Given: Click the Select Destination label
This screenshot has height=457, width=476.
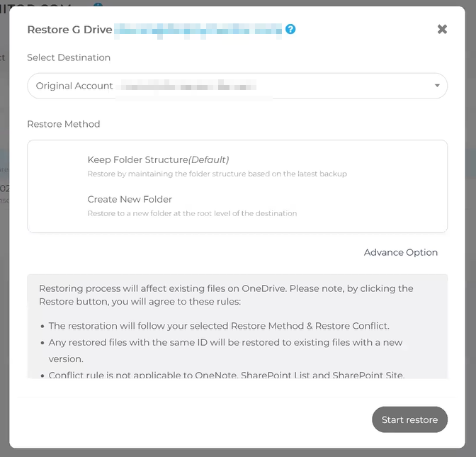Looking at the screenshot, I should coord(69,57).
